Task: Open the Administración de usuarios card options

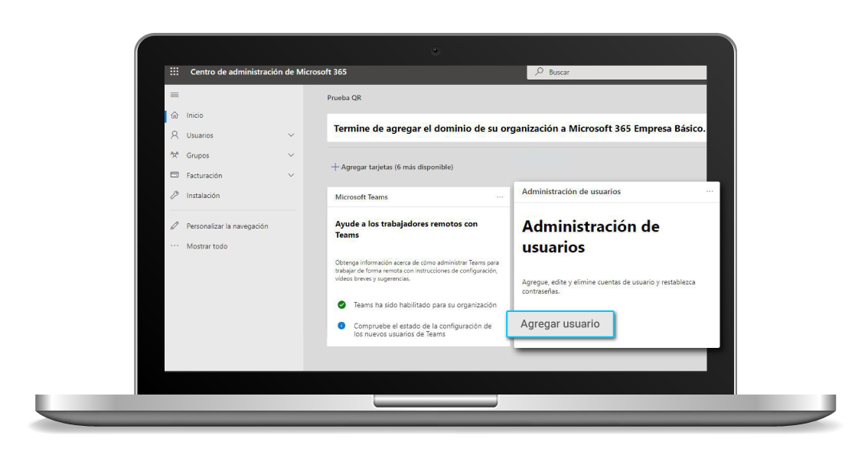Action: pos(710,191)
